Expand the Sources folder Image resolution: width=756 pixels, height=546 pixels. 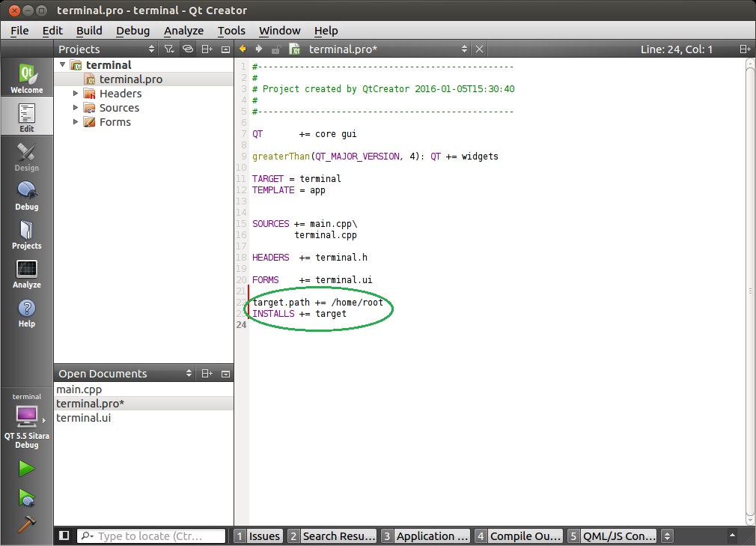click(x=76, y=108)
